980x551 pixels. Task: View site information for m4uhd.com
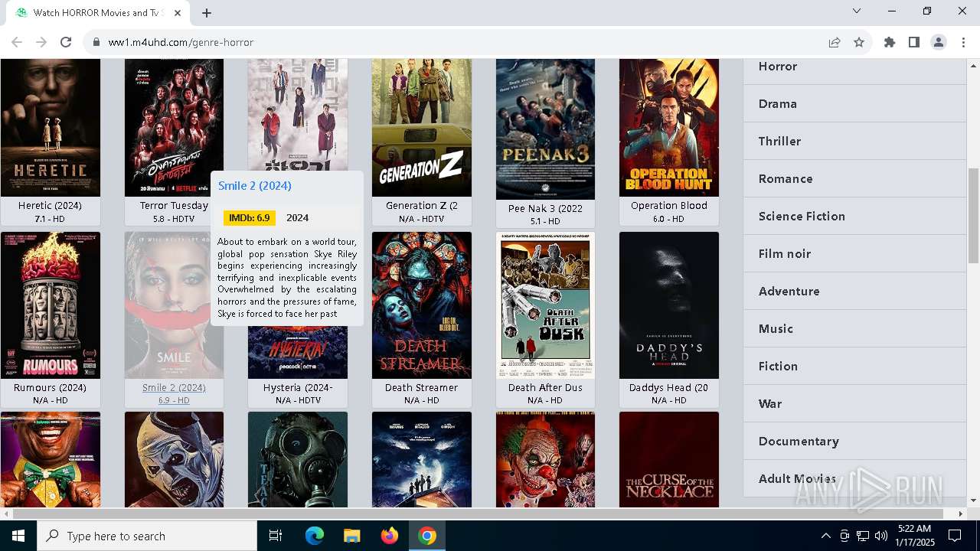click(x=96, y=42)
